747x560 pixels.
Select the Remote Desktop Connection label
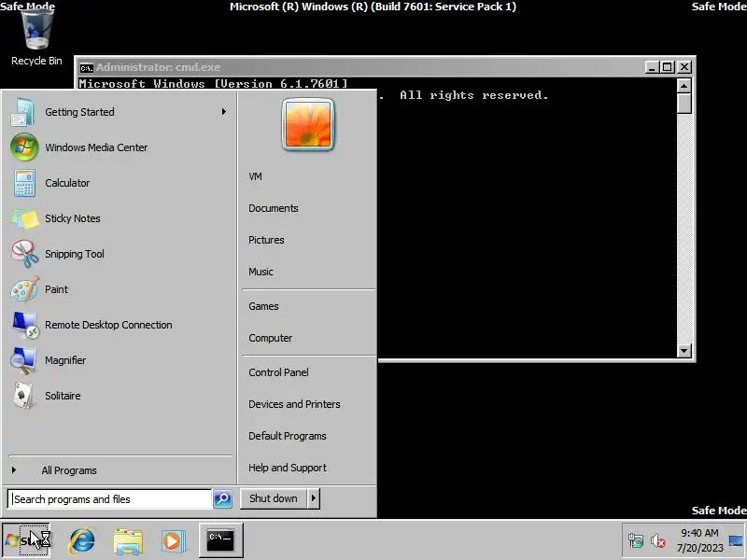108,325
